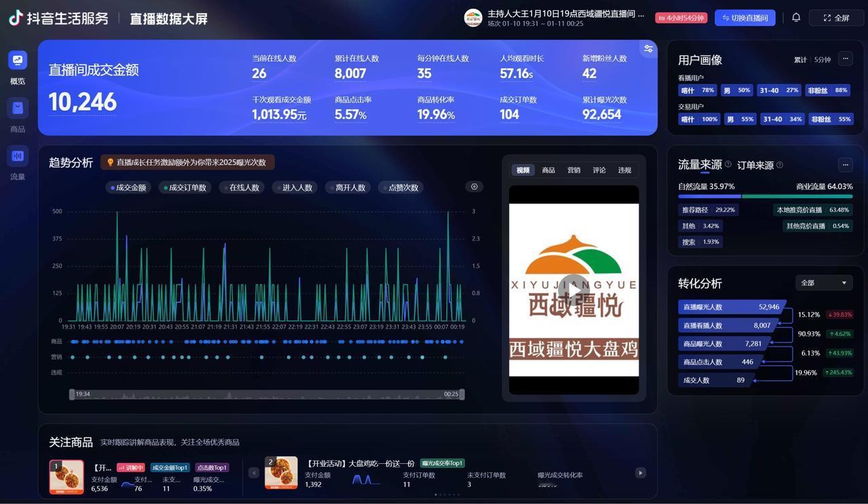Viewport: 868px width, 504px height.
Task: Select the 商品 tab in the preview panel
Action: point(549,170)
